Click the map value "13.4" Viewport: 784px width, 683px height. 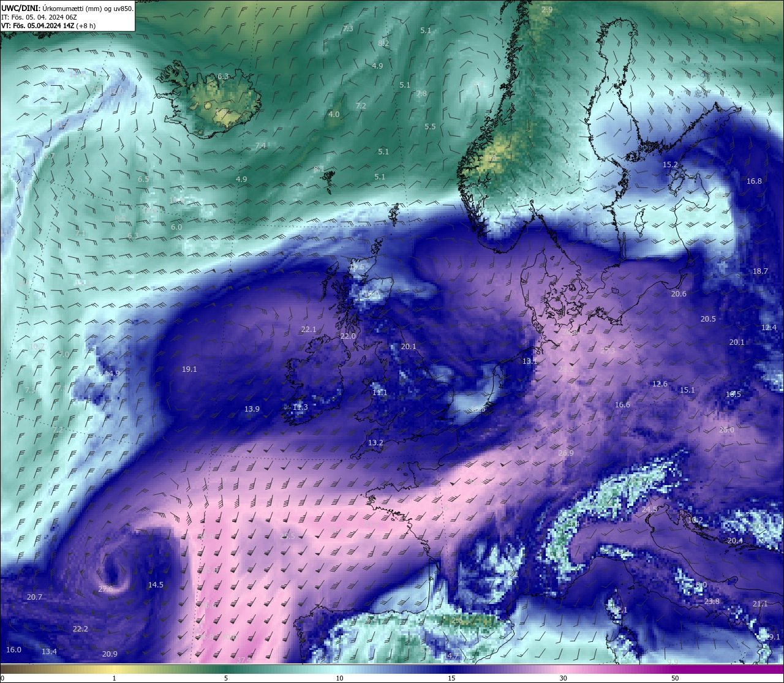point(49,652)
